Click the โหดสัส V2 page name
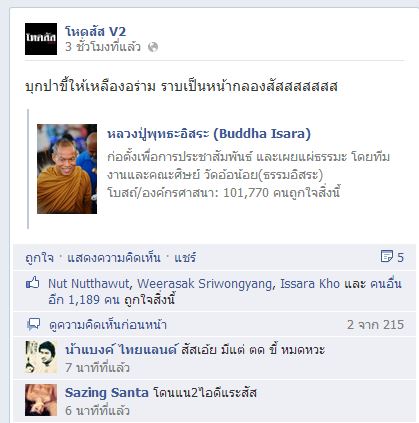This screenshot has width=419, height=423. (96, 32)
